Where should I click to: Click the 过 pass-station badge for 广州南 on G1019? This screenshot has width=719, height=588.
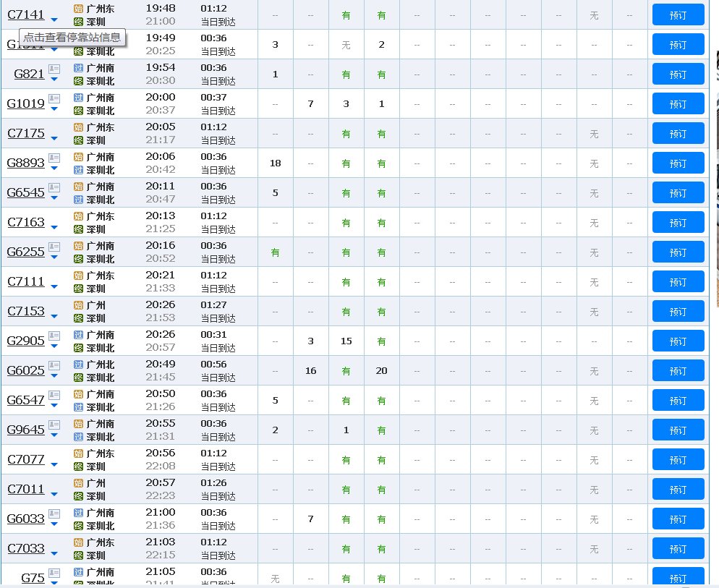click(x=78, y=97)
